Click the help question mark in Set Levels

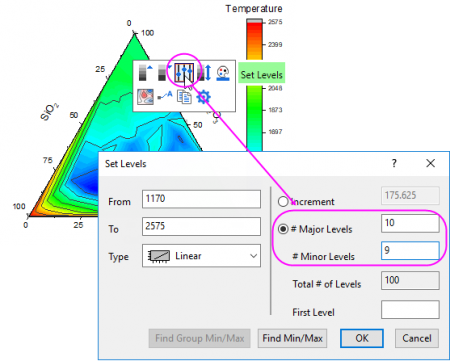click(x=394, y=163)
